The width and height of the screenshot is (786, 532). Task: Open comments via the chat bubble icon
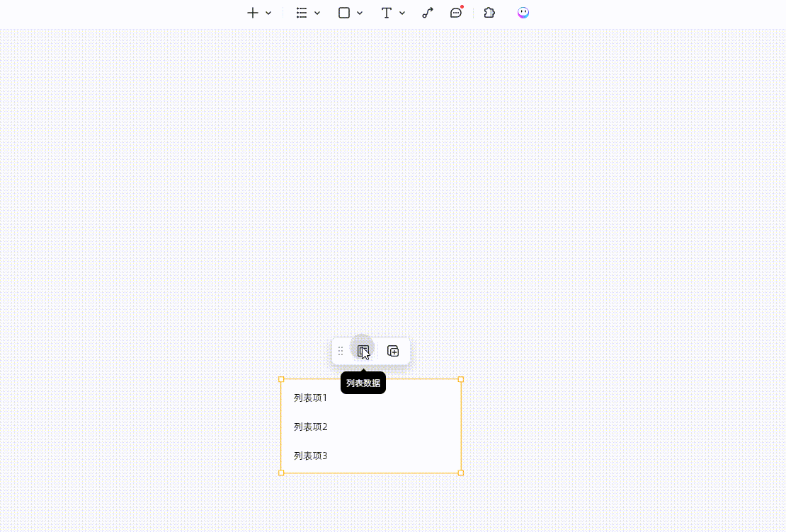tap(456, 13)
